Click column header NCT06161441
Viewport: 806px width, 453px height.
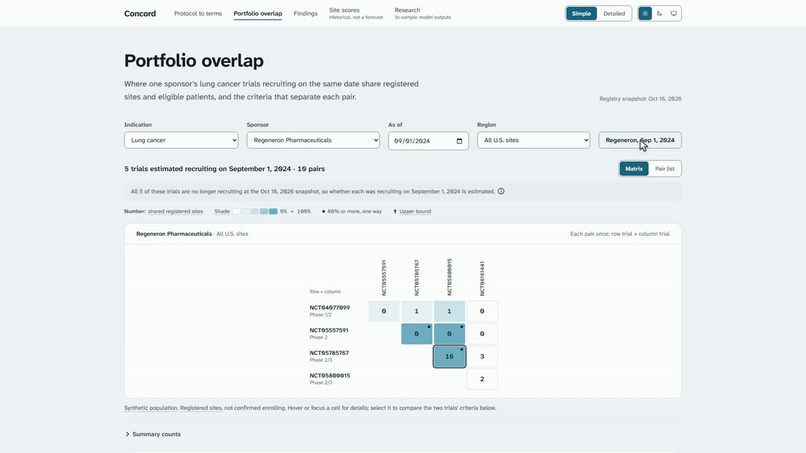click(482, 278)
